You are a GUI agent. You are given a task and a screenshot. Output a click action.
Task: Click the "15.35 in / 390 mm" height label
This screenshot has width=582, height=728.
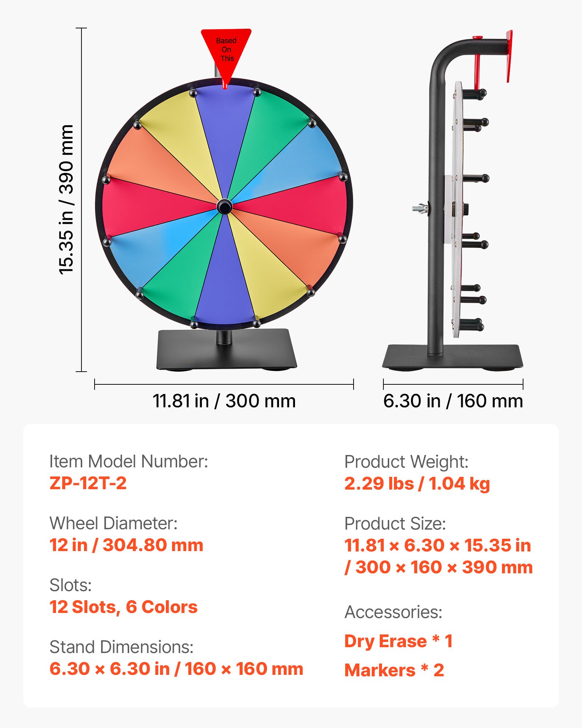click(67, 199)
